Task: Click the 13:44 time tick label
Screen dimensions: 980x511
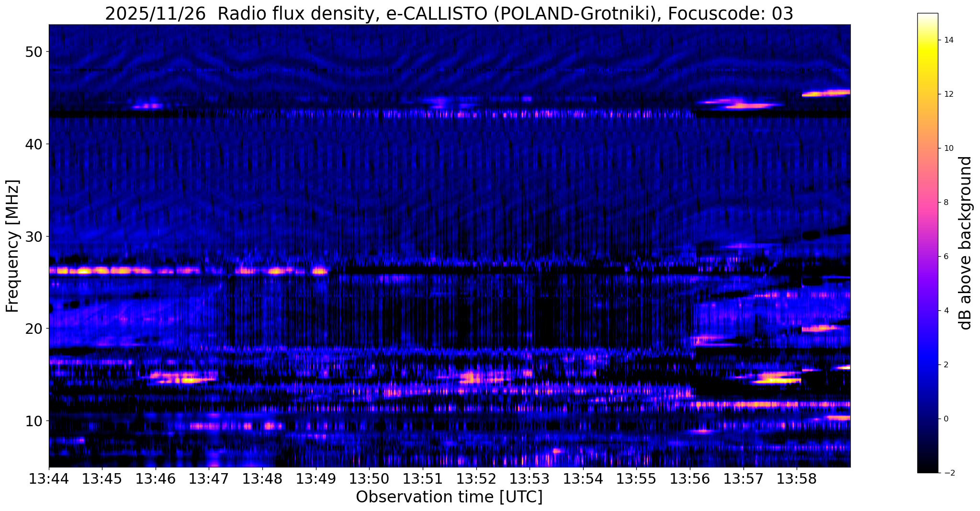Action: click(x=49, y=478)
